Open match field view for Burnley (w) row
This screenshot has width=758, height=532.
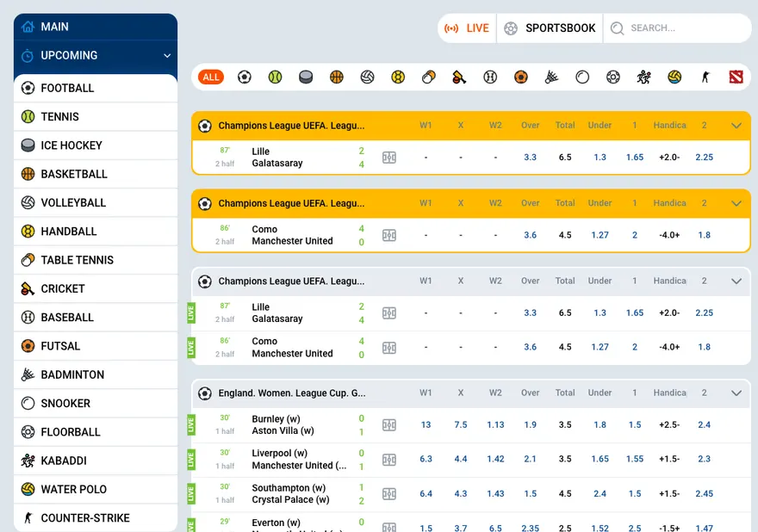click(389, 424)
